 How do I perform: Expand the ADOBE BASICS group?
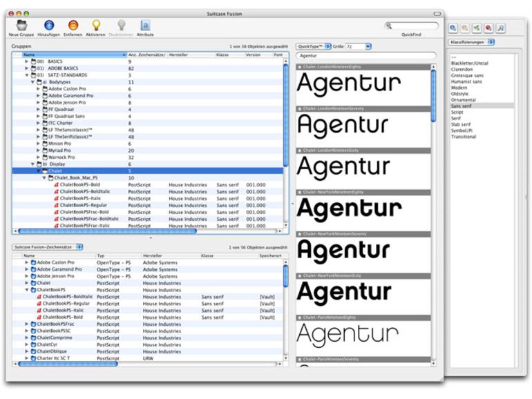pyautogui.click(x=26, y=68)
